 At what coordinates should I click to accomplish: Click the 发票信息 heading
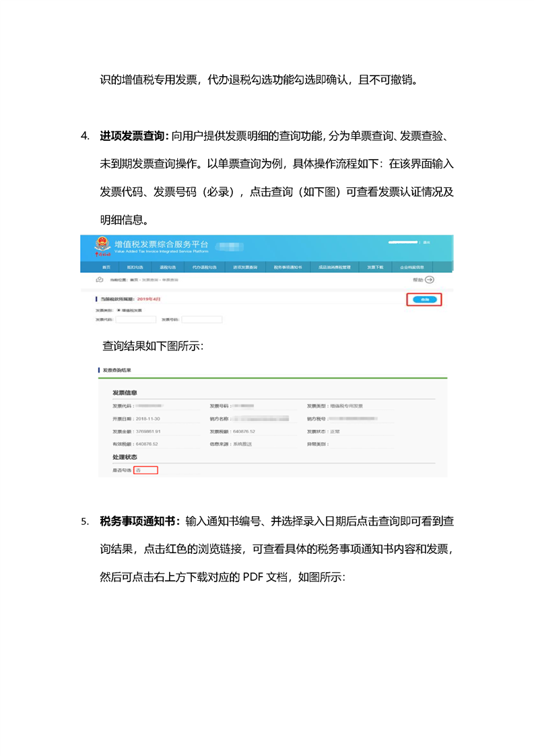coord(125,392)
